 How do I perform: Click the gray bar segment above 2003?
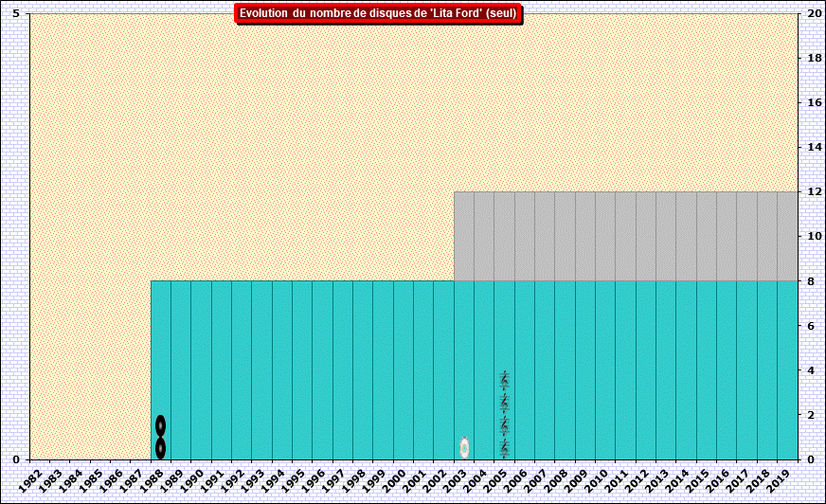pyautogui.click(x=464, y=236)
